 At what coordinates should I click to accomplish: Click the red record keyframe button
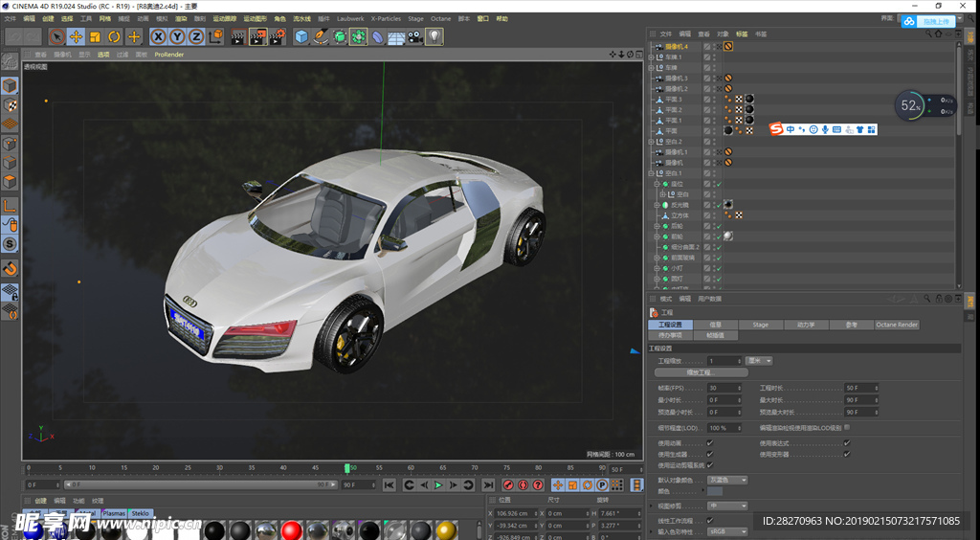pyautogui.click(x=508, y=485)
